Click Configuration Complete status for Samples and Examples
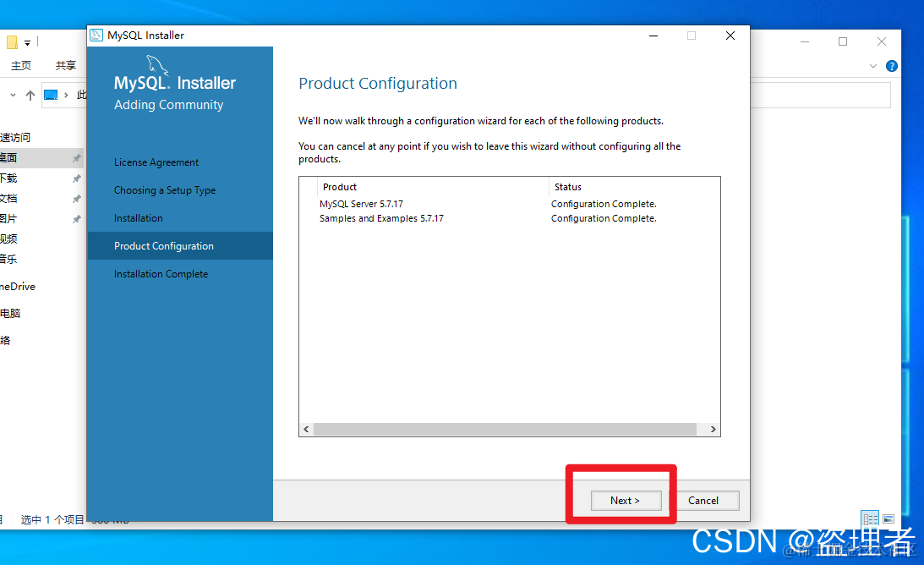This screenshot has height=565, width=924. point(604,218)
